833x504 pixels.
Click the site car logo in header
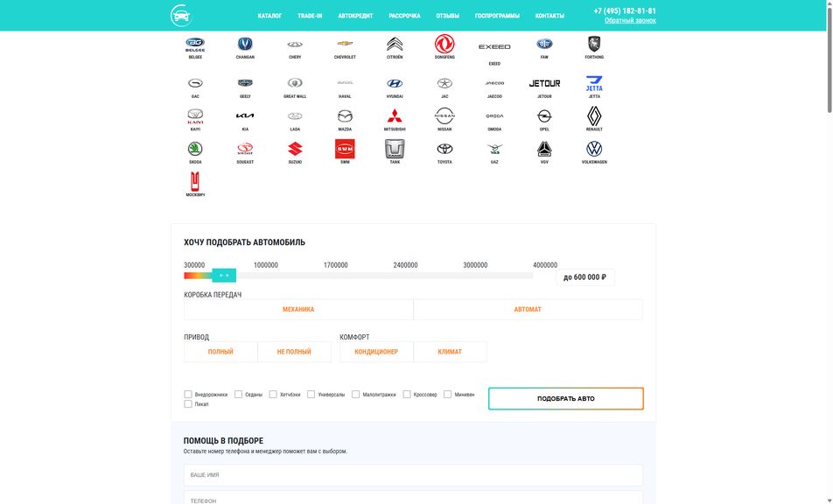click(180, 16)
